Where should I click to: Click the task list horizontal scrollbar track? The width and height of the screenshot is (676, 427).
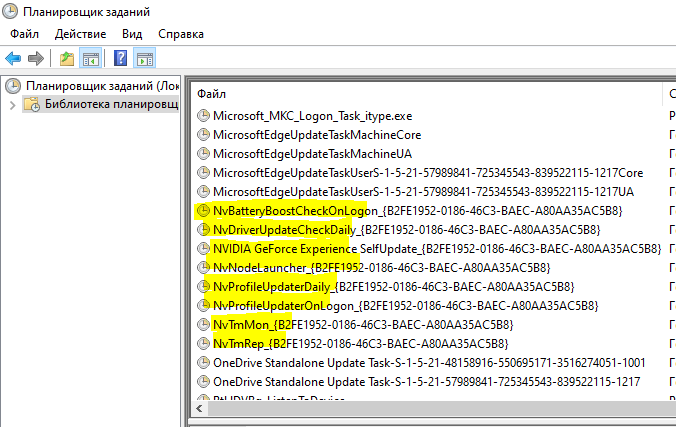[442, 408]
